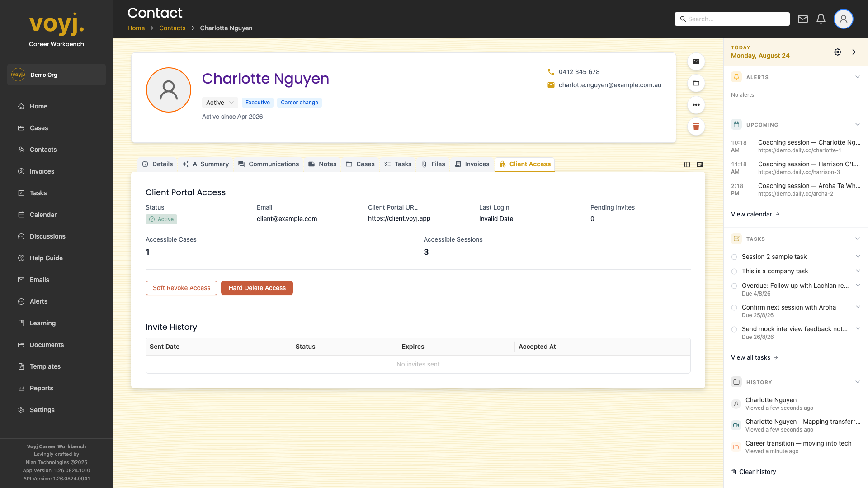Viewport: 868px width, 488px height.
Task: Follow the View calendar link
Action: pos(755,214)
